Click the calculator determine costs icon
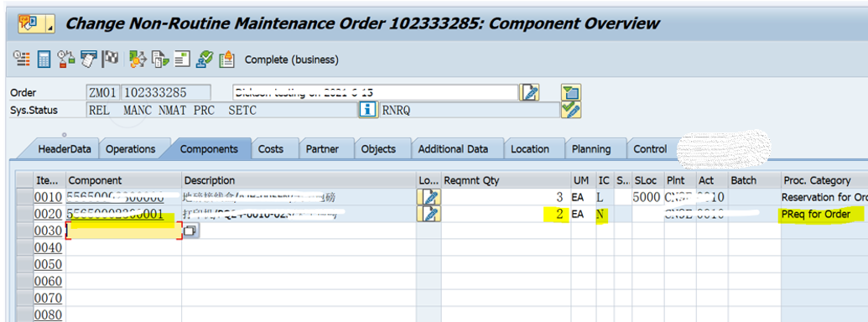The image size is (868, 322). (x=44, y=59)
